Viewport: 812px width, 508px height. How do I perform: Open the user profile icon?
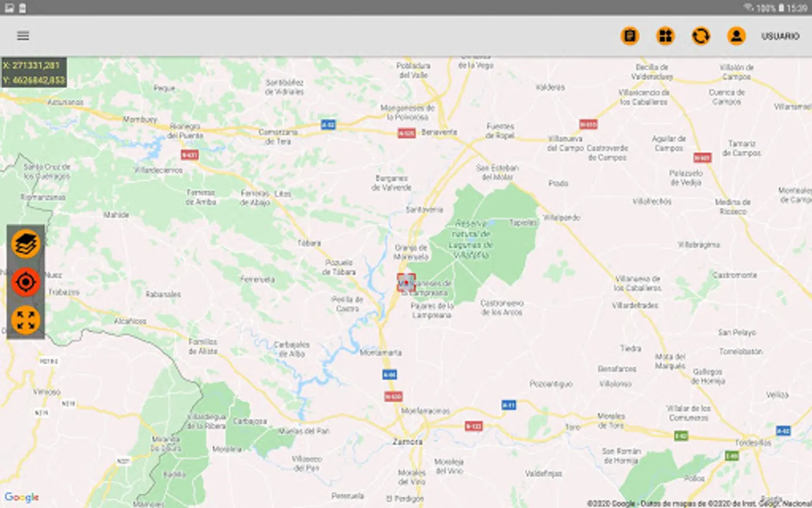pyautogui.click(x=736, y=36)
